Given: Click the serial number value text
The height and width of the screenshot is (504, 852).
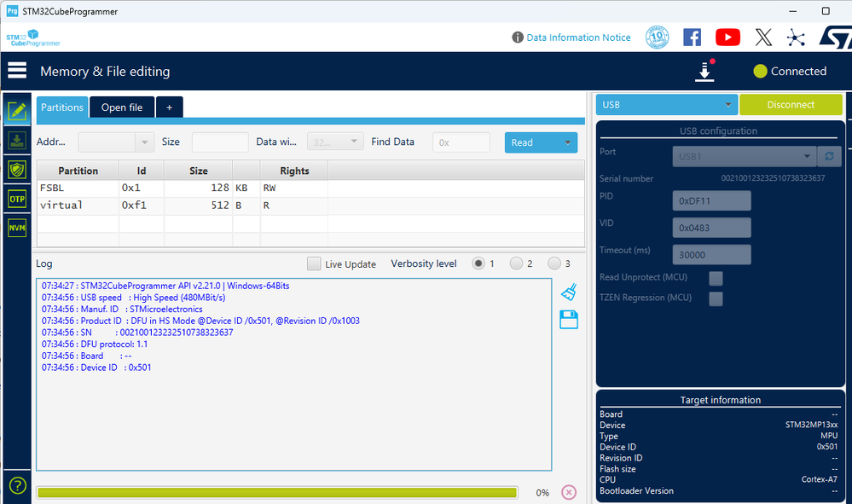Looking at the screenshot, I should pos(773,178).
